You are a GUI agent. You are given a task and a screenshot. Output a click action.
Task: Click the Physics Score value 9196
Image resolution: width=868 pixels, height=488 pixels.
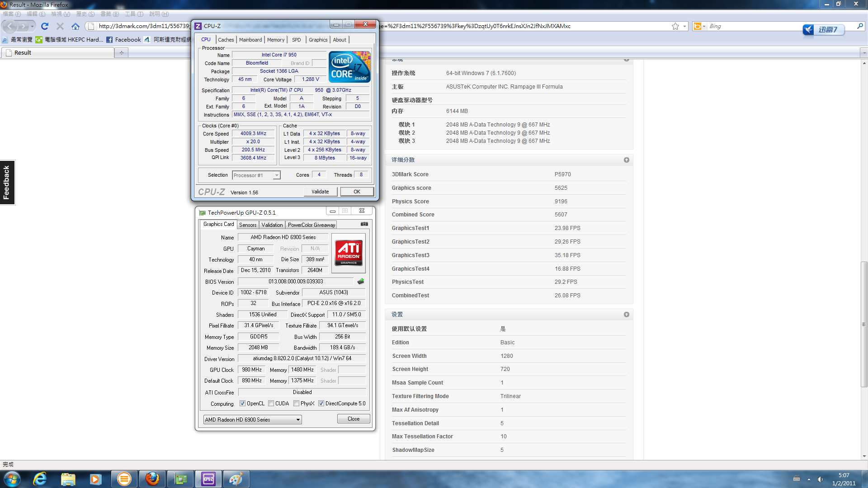click(561, 202)
